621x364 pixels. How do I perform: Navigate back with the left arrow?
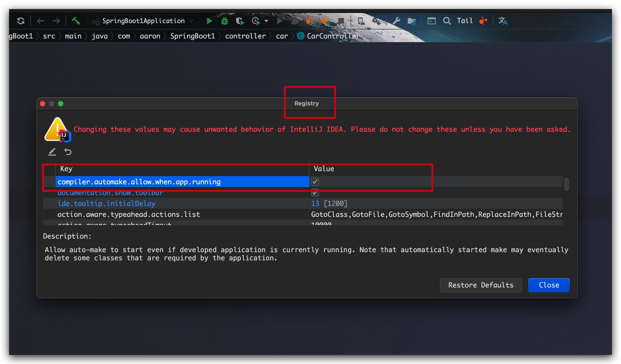[x=40, y=21]
